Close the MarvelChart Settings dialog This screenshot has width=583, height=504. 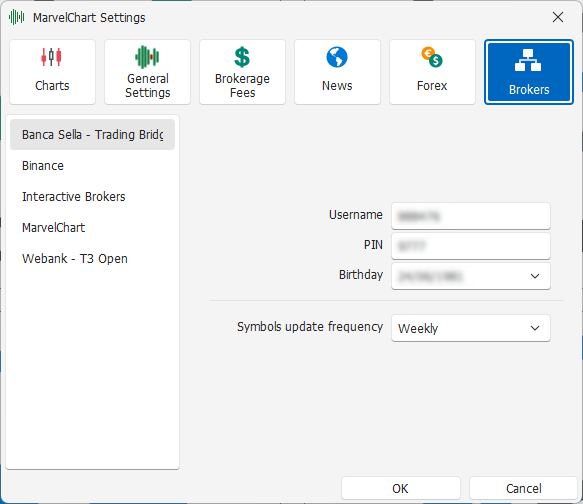pyautogui.click(x=558, y=17)
